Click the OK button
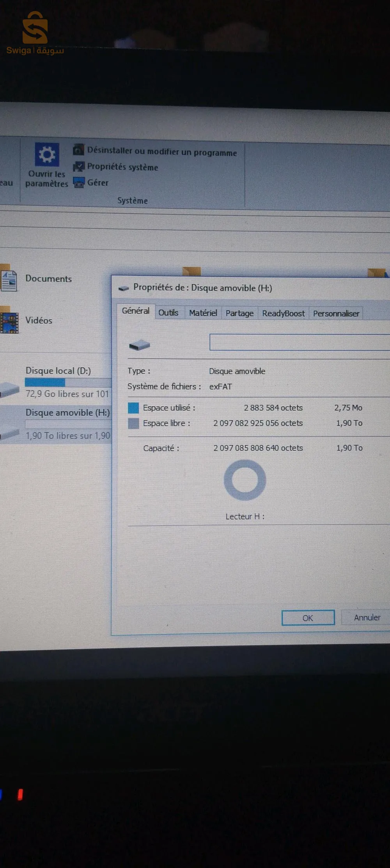 click(x=308, y=618)
